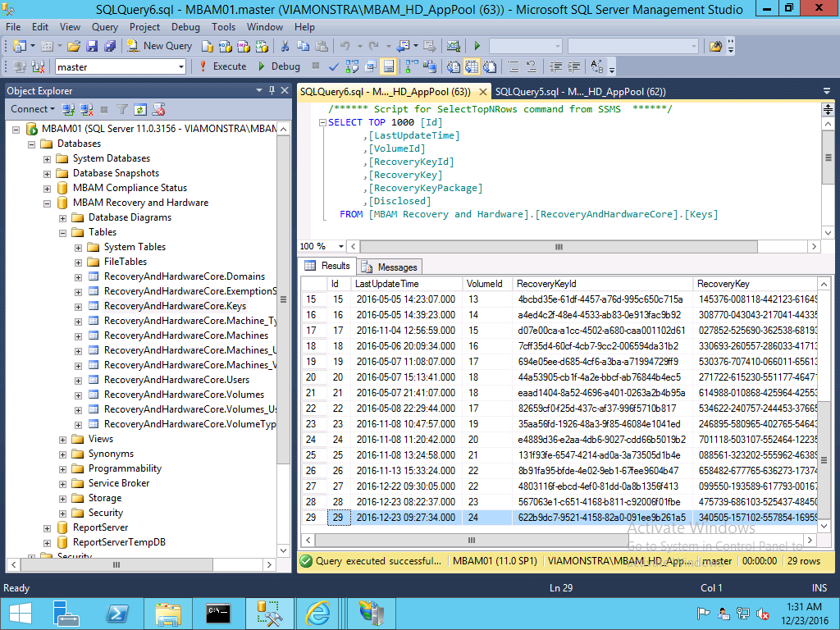Uncomment the selected lines
The width and height of the screenshot is (840, 630).
coord(532,66)
